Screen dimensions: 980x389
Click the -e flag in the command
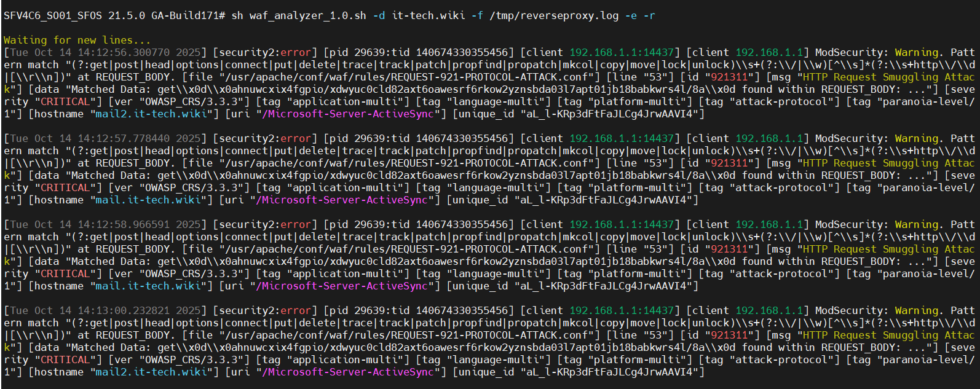coord(631,16)
